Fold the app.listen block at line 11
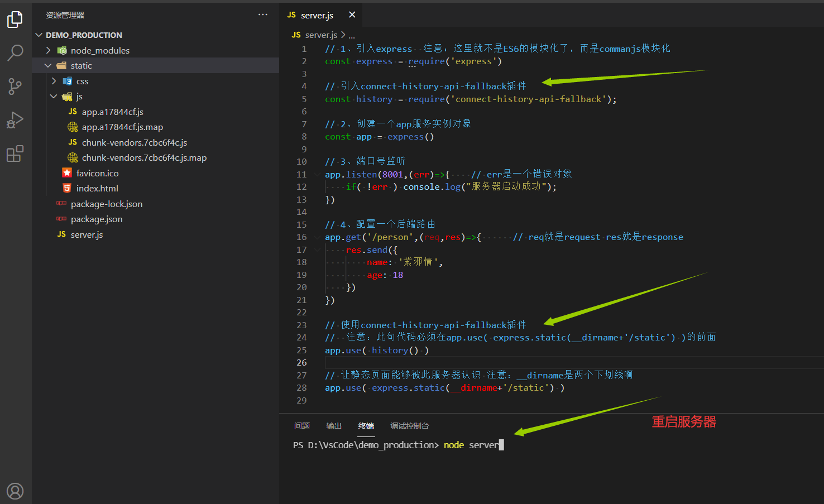The width and height of the screenshot is (824, 504). 318,175
